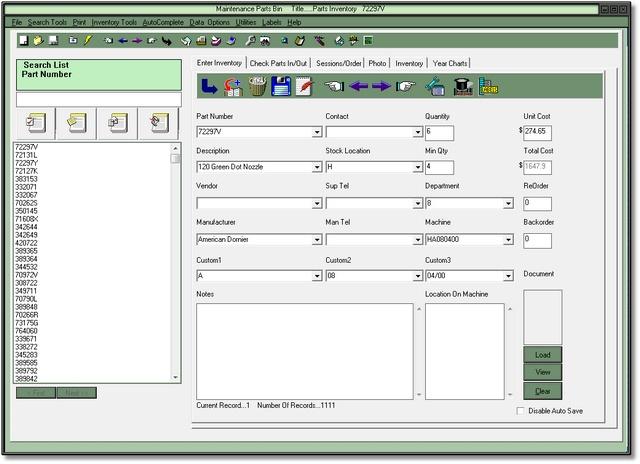This screenshot has height=464, width=640.
Task: Click the checkmark list icon under Search List
Action: [x=36, y=123]
